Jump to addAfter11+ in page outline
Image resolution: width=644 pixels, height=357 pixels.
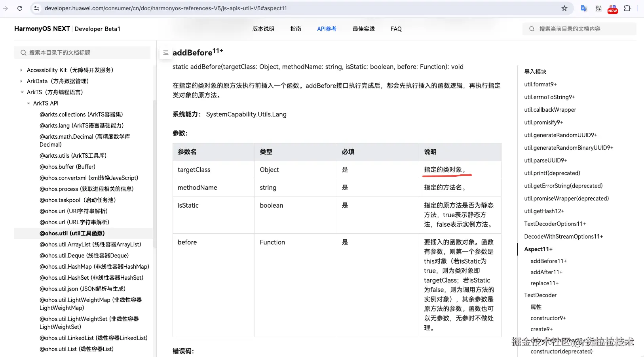[546, 272]
